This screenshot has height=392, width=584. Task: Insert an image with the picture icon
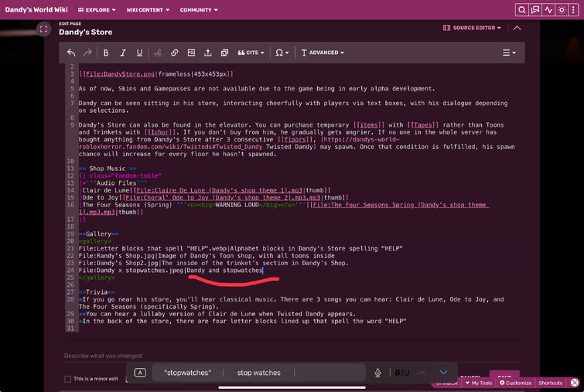[191, 53]
